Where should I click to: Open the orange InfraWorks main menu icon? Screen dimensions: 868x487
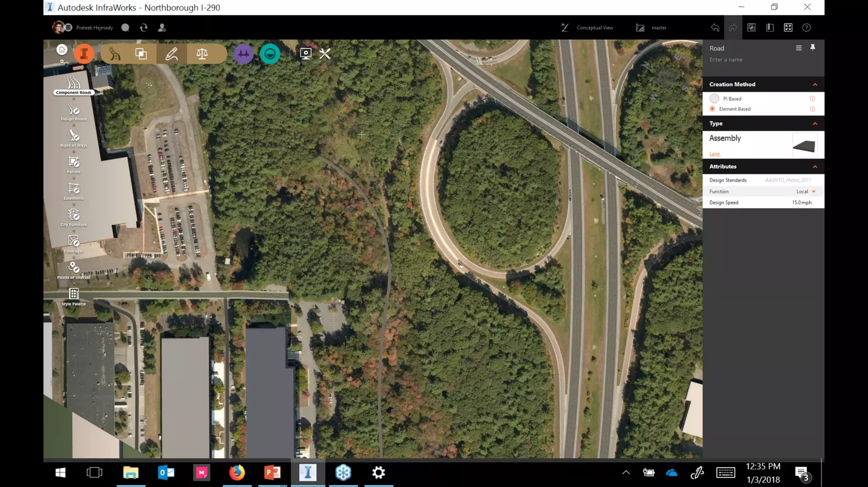[84, 54]
